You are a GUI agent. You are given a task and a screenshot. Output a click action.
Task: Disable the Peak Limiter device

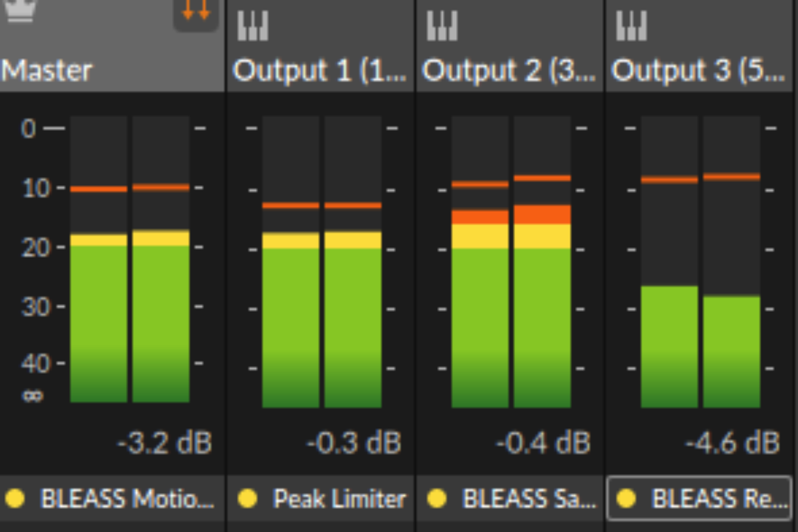click(x=247, y=498)
